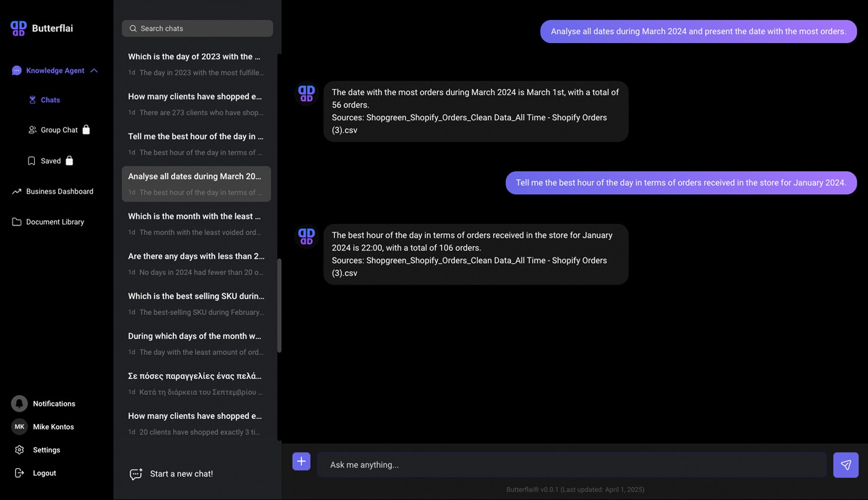Click the Business Dashboard trend icon
Viewport: 868px width, 500px height.
pyautogui.click(x=17, y=191)
